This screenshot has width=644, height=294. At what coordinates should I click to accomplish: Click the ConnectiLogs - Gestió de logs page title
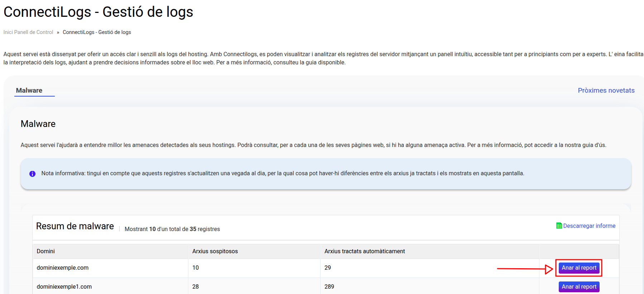(x=98, y=12)
